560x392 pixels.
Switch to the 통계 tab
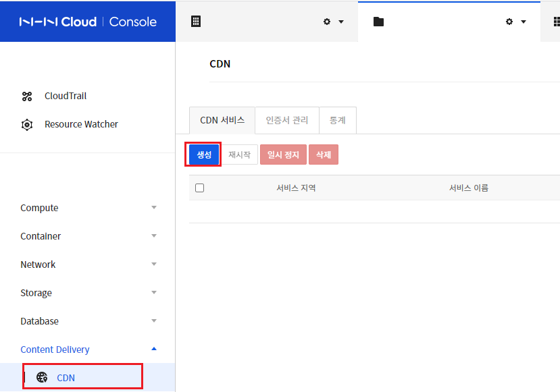click(x=338, y=120)
